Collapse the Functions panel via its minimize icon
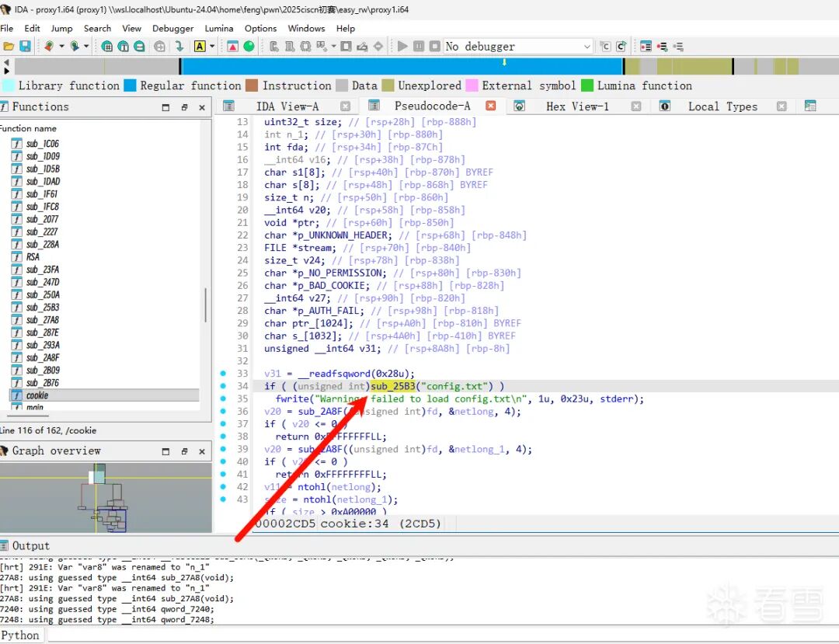The image size is (839, 644). click(x=164, y=106)
